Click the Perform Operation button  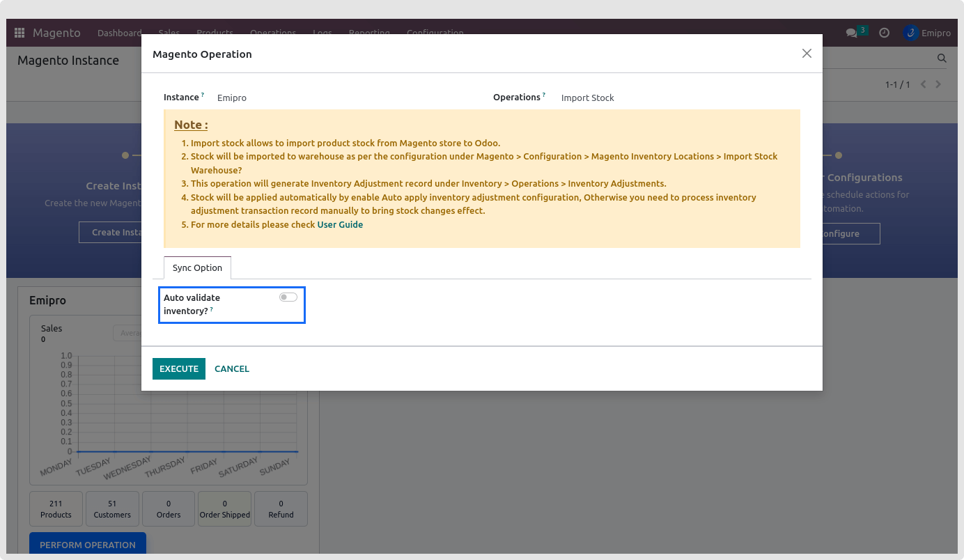pos(88,545)
